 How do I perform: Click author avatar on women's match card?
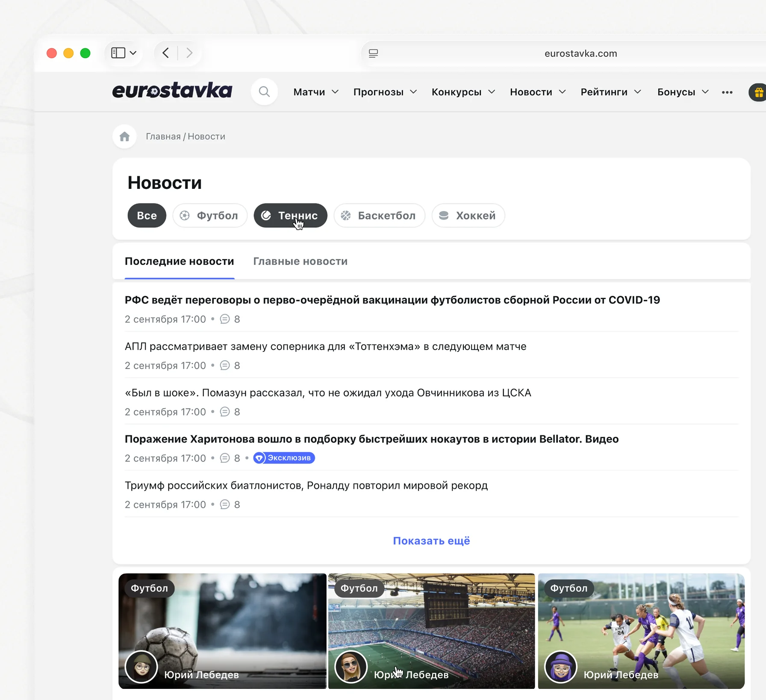click(561, 667)
